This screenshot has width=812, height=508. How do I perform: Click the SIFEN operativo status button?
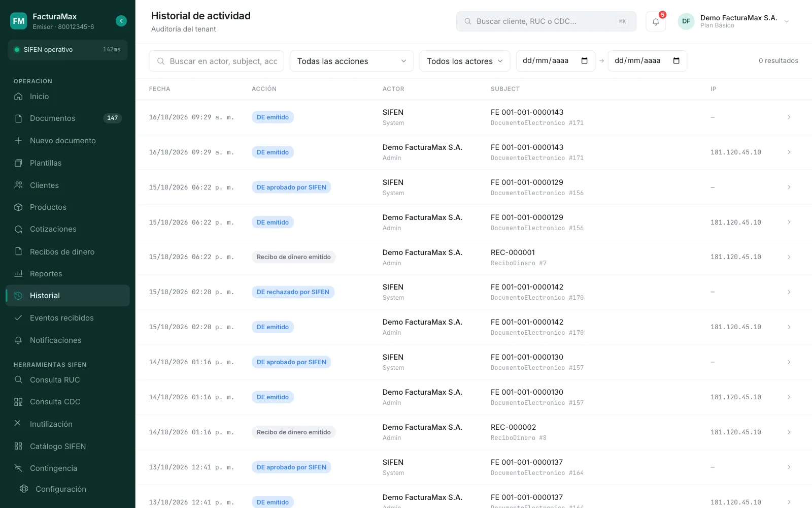click(x=67, y=50)
